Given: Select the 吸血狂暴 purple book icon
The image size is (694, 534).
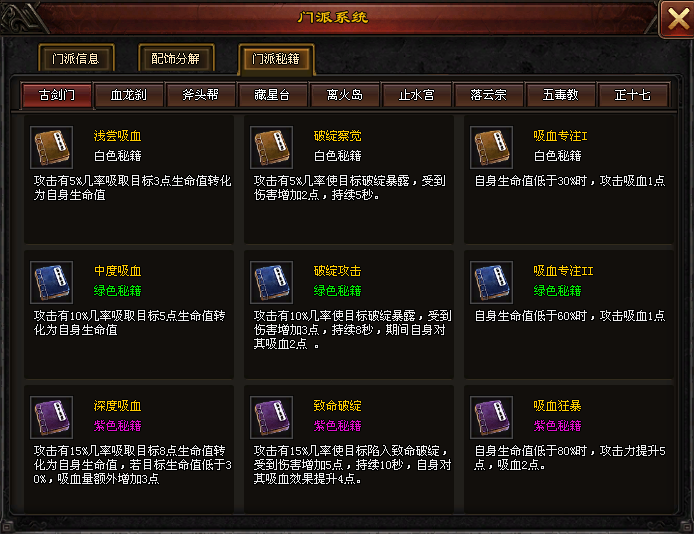Looking at the screenshot, I should click(x=491, y=417).
